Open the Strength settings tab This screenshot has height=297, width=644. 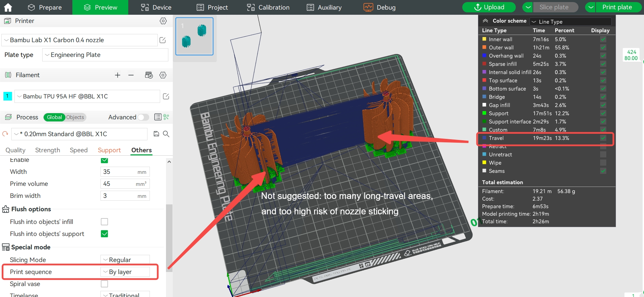pyautogui.click(x=48, y=150)
